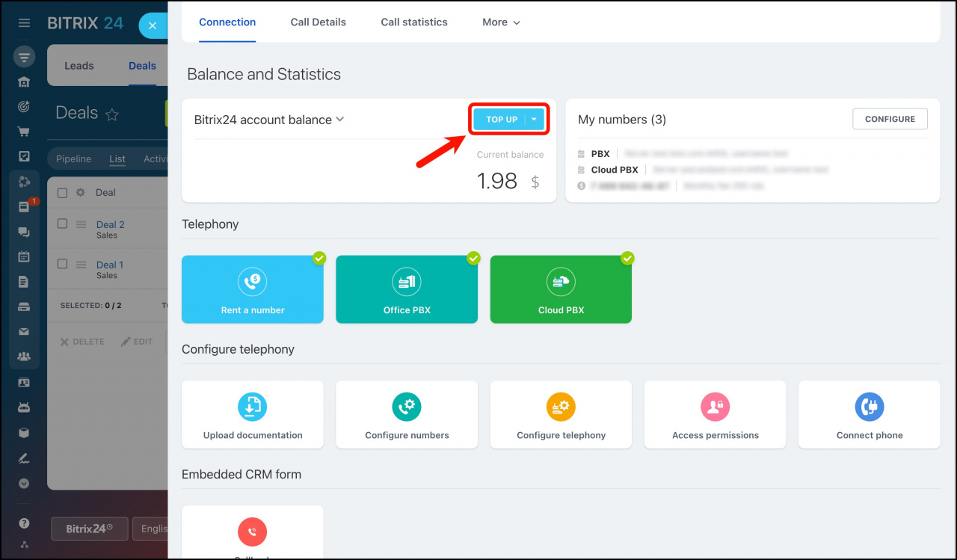This screenshot has width=957, height=560.
Task: Open the Upload documentation tile
Action: coord(253,414)
